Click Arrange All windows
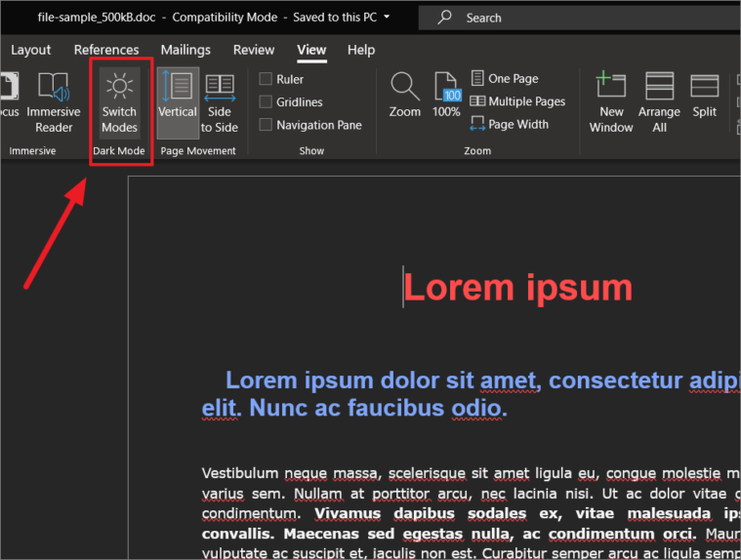Screen dimensions: 741x560 (x=659, y=103)
